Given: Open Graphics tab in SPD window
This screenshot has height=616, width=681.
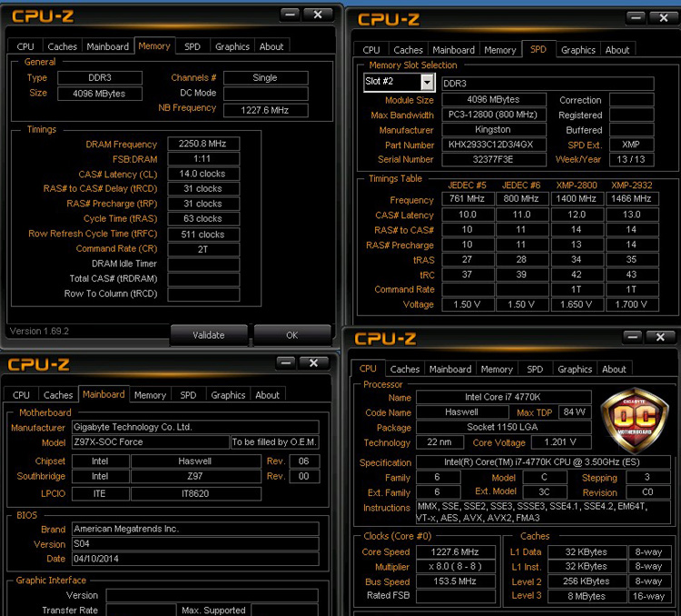Looking at the screenshot, I should (578, 50).
